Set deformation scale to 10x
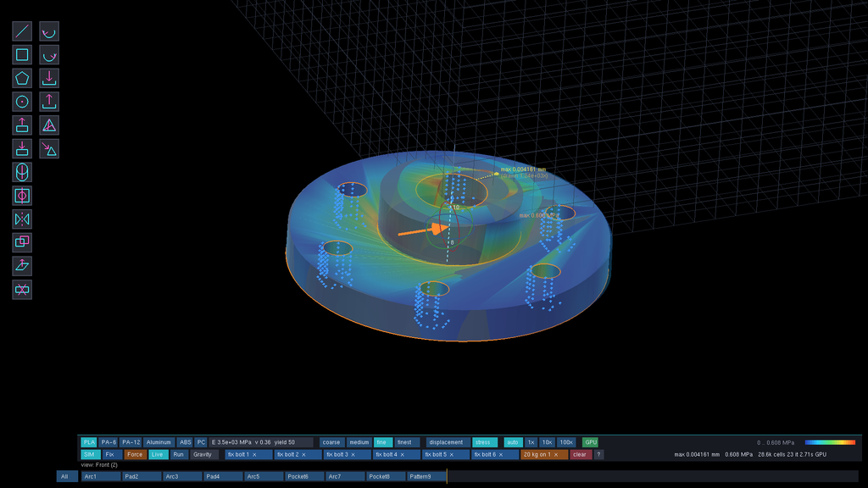Screen dimensions: 868x488 coord(547,442)
